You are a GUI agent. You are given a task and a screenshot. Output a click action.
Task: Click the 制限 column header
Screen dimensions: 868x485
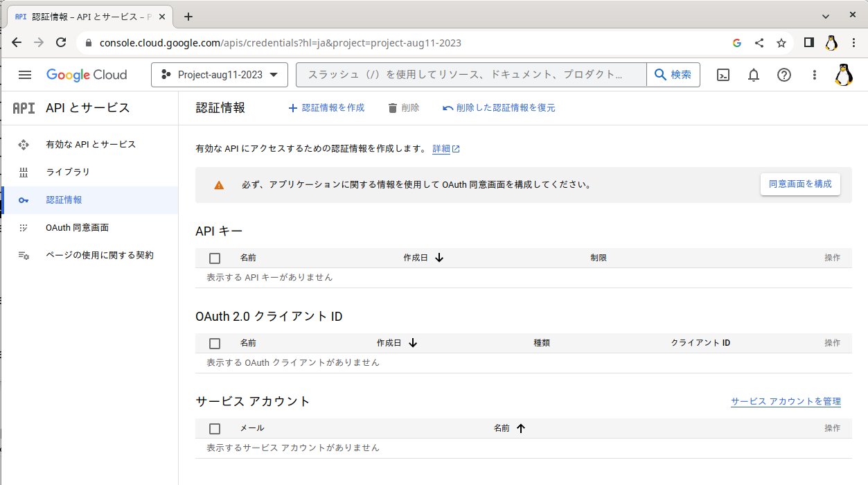pos(599,258)
